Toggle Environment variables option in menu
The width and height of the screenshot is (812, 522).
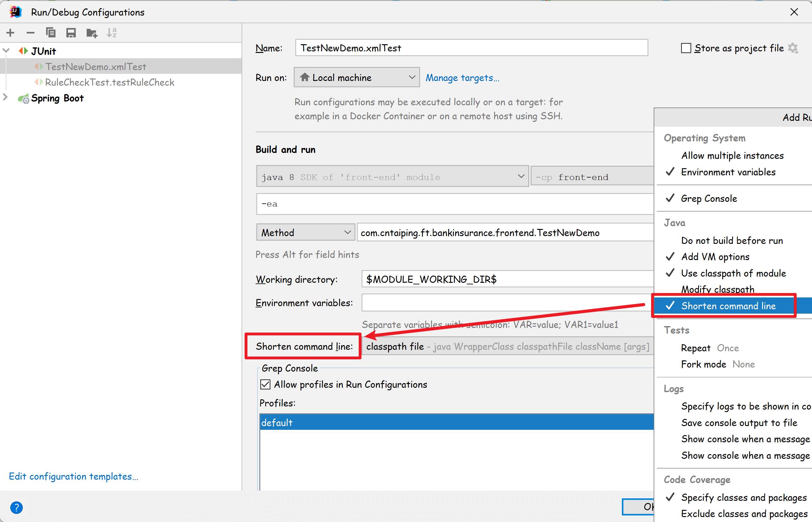click(728, 172)
